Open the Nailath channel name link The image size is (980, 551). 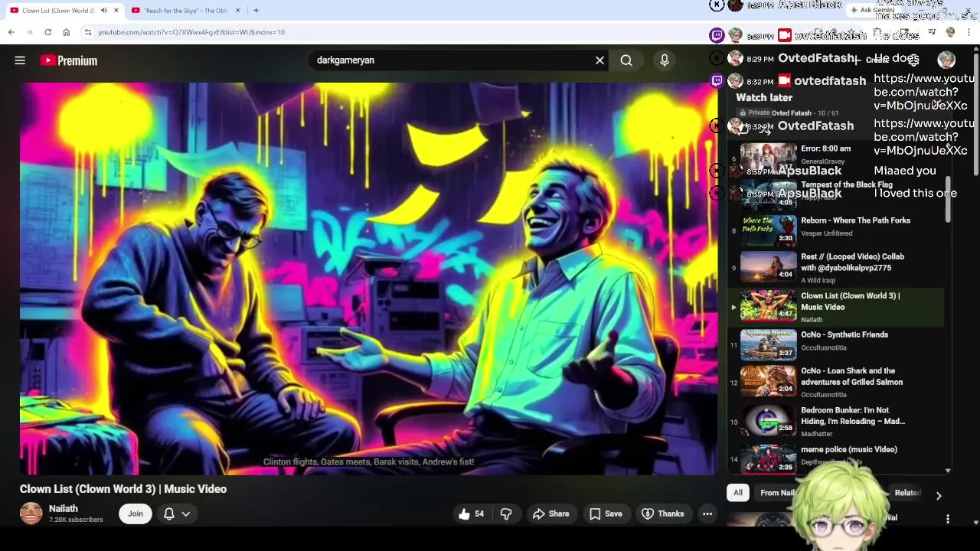[x=64, y=509]
